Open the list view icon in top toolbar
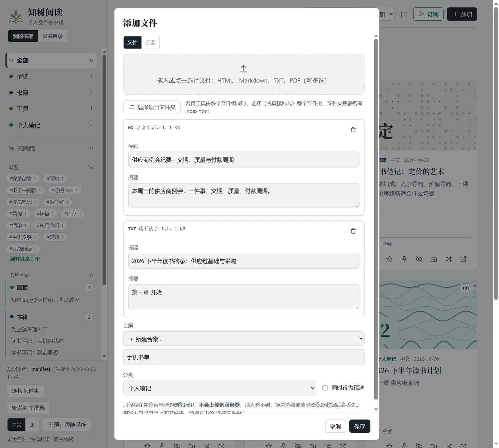Viewport: 499px width, 448px height. click(x=404, y=14)
